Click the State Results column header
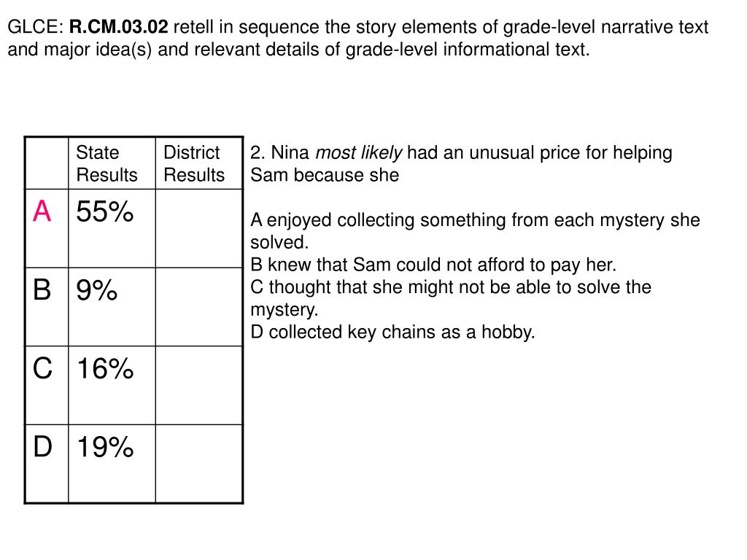Viewport: 747px width, 560px height. 112,163
